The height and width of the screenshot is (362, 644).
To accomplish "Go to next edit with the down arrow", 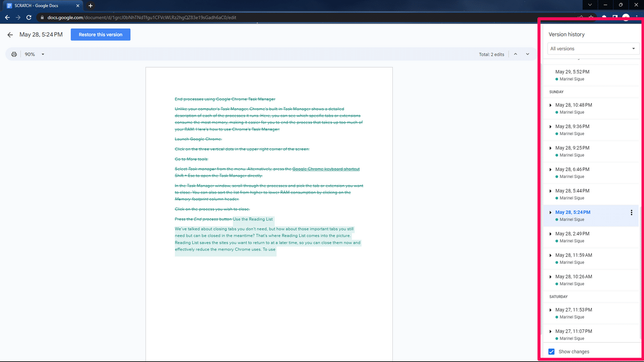I will [x=528, y=54].
